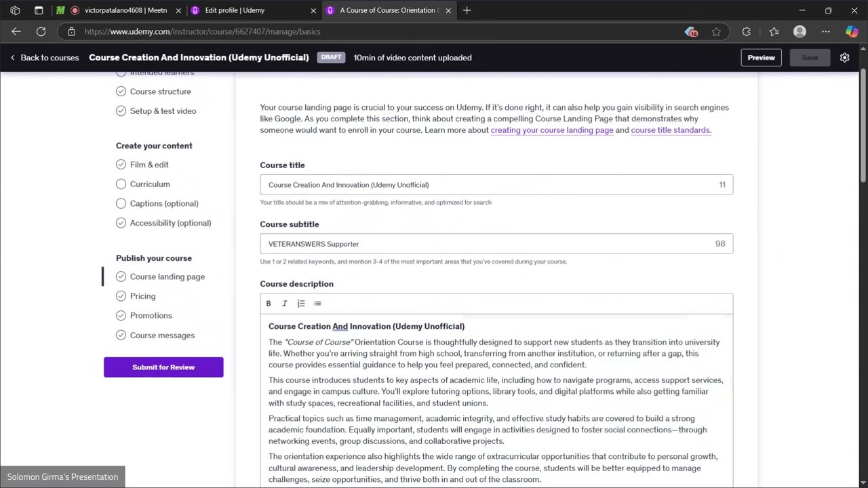Screen dimensions: 868x488
Task: Click the 10min of video content uploaded text
Action: click(412, 58)
